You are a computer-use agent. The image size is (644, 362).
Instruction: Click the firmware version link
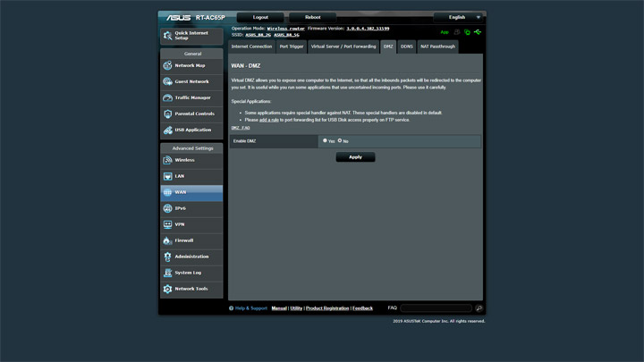368,29
